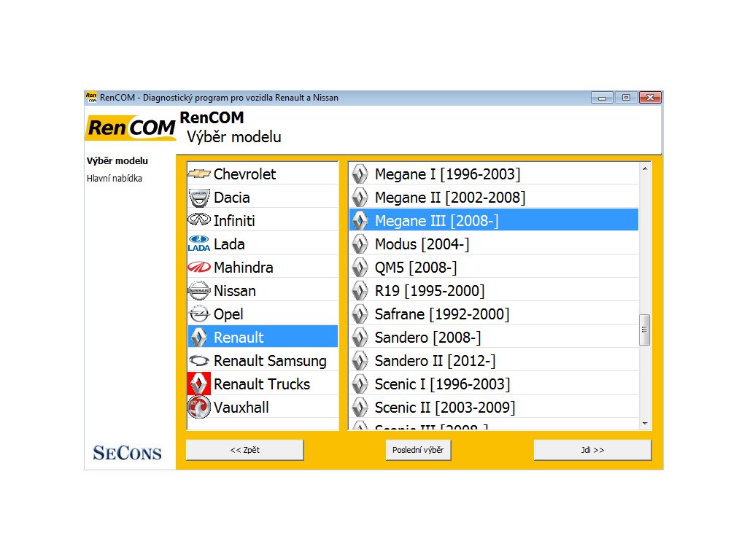
Task: Click the red Renault Trucks logo icon
Action: coord(198,384)
